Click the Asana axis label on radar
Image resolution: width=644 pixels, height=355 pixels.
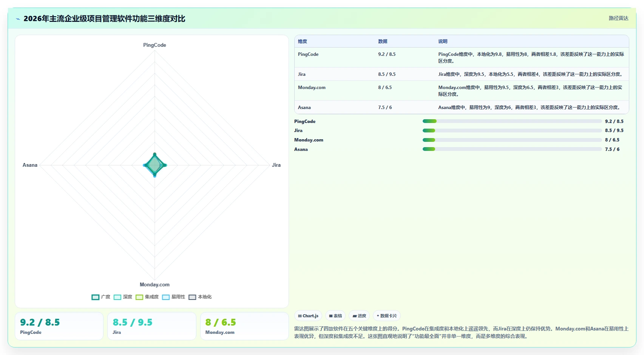pyautogui.click(x=30, y=165)
